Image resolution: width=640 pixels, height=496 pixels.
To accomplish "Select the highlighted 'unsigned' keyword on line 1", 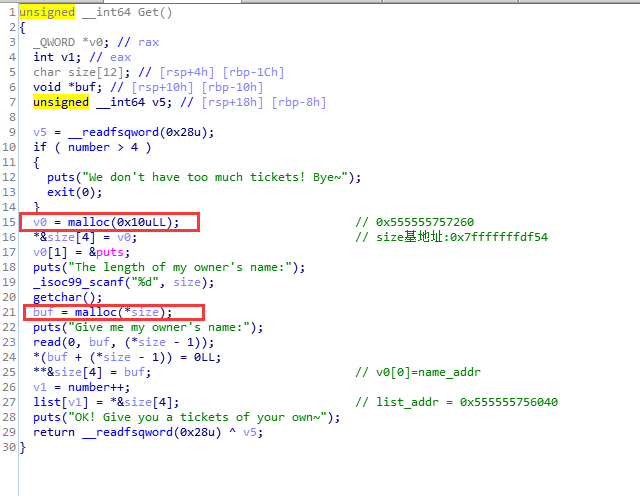I will click(47, 12).
